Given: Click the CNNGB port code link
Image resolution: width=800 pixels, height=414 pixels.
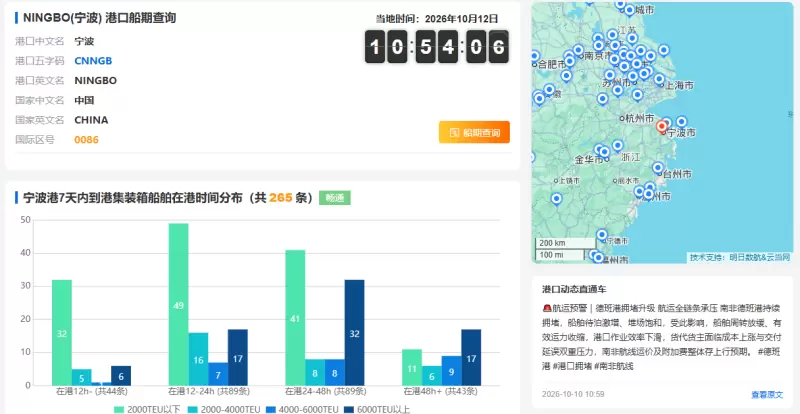Looking at the screenshot, I should (x=93, y=61).
